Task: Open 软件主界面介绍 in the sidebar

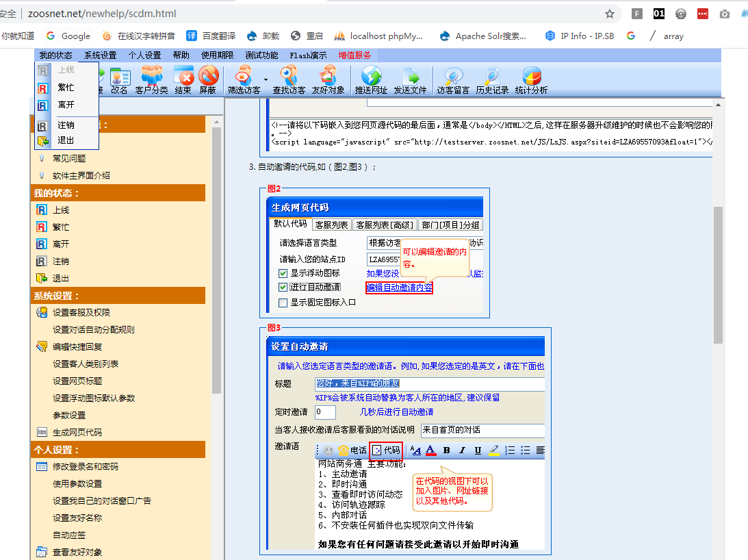Action: click(x=81, y=176)
